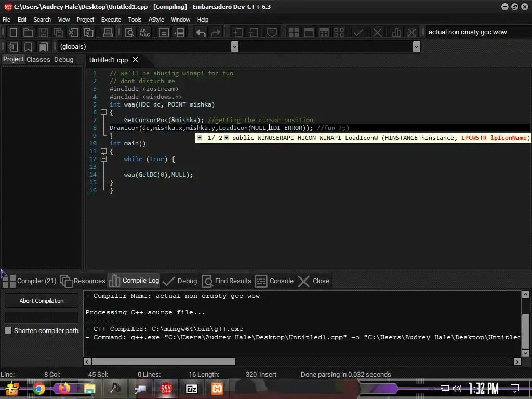Open the File menu
Screen dimensions: 532x399
click(6, 19)
